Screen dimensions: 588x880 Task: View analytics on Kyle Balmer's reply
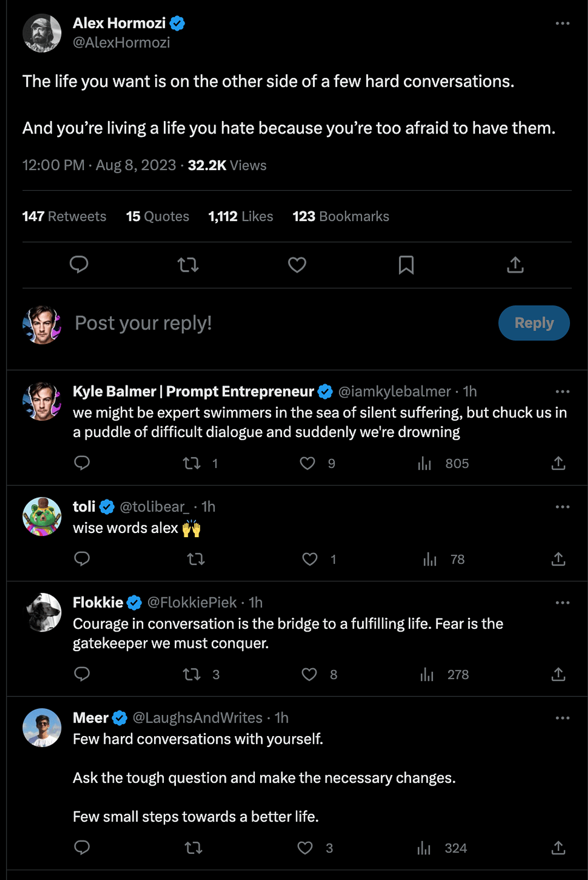pos(425,463)
